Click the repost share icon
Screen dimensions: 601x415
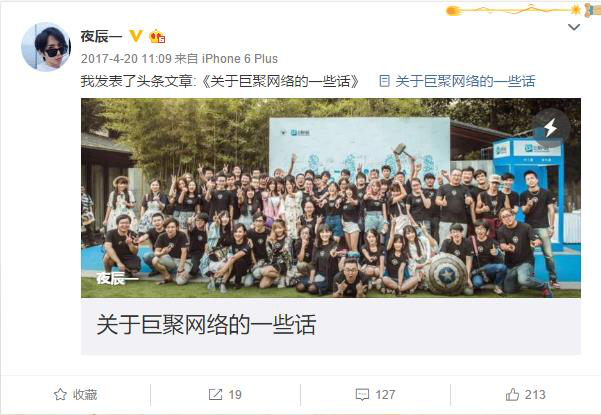[x=215, y=394]
